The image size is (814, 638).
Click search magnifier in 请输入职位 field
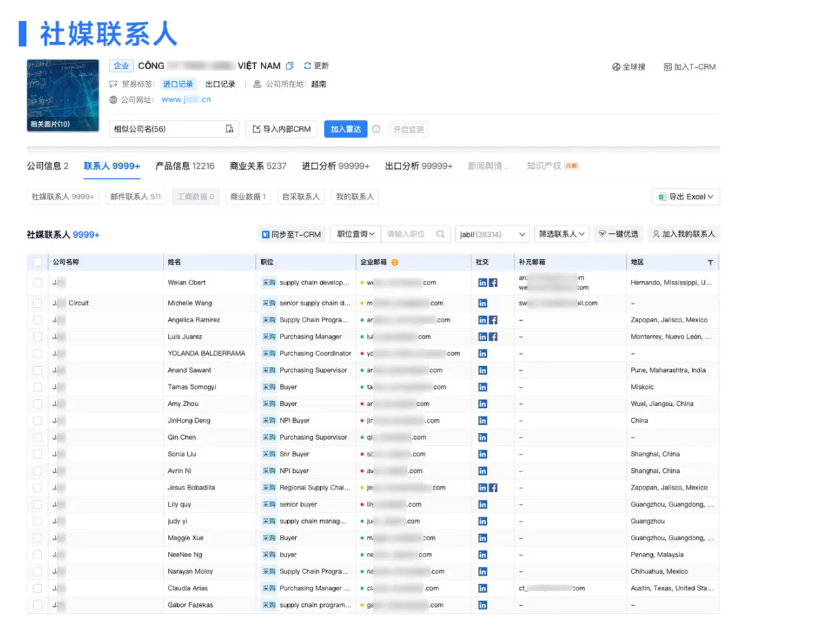coord(440,234)
